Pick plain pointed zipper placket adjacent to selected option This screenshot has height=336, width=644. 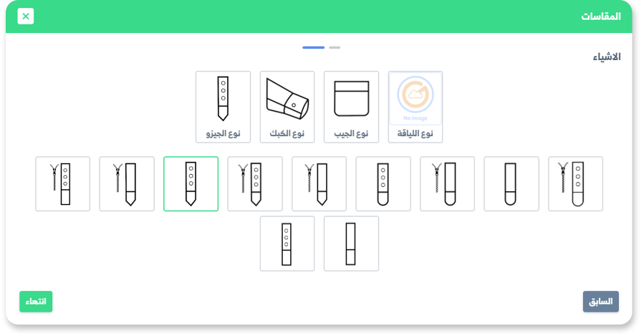pos(127,184)
